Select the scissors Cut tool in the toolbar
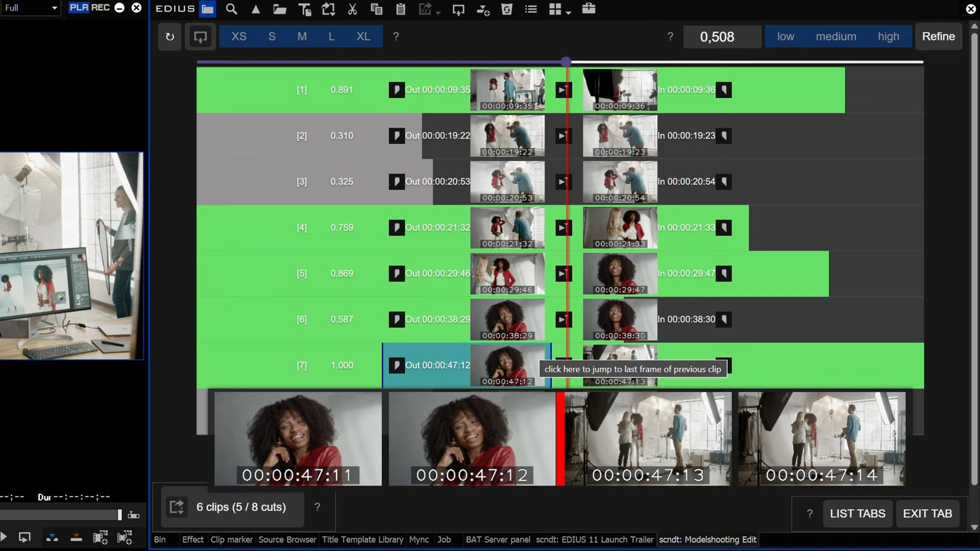 (x=352, y=9)
